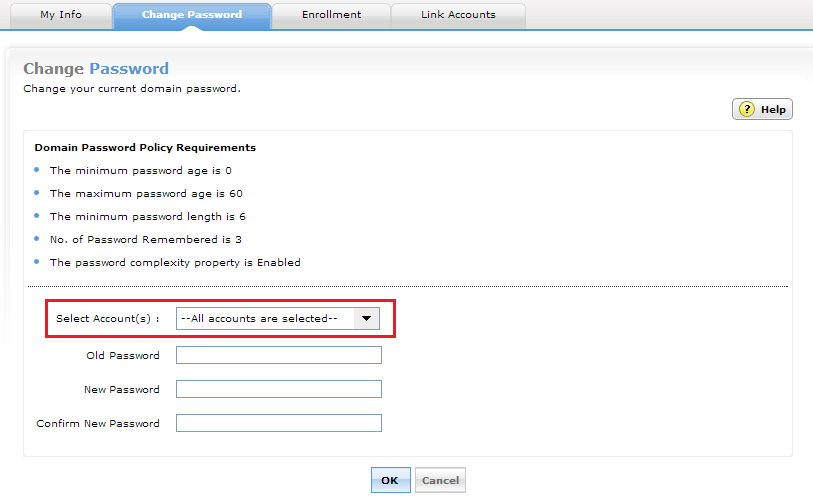The image size is (813, 499).
Task: Go to the Link Accounts tab
Action: point(457,15)
